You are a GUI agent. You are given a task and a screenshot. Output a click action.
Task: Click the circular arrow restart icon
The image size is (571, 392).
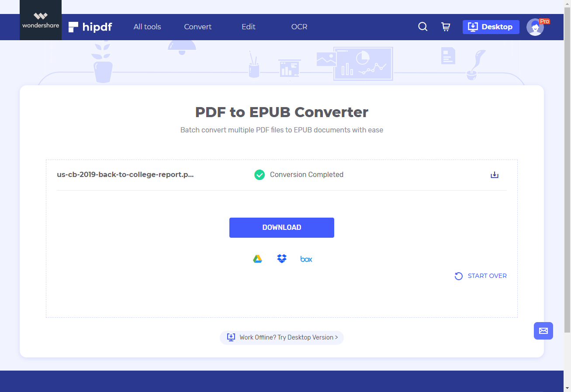point(459,276)
